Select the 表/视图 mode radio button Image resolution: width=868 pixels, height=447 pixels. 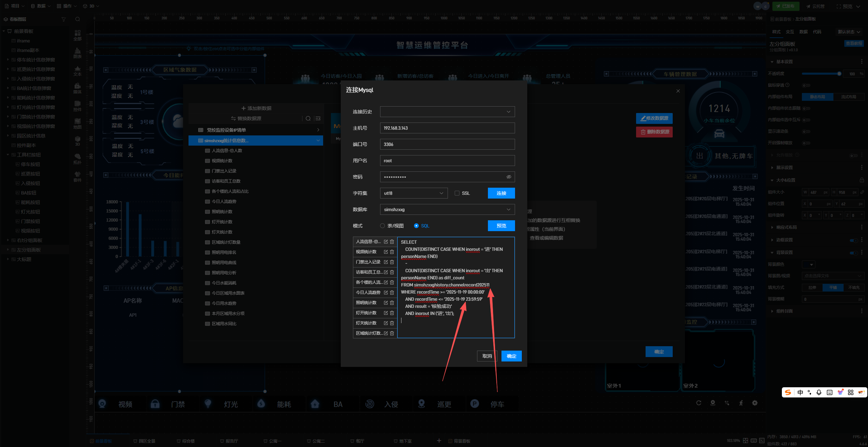click(382, 226)
